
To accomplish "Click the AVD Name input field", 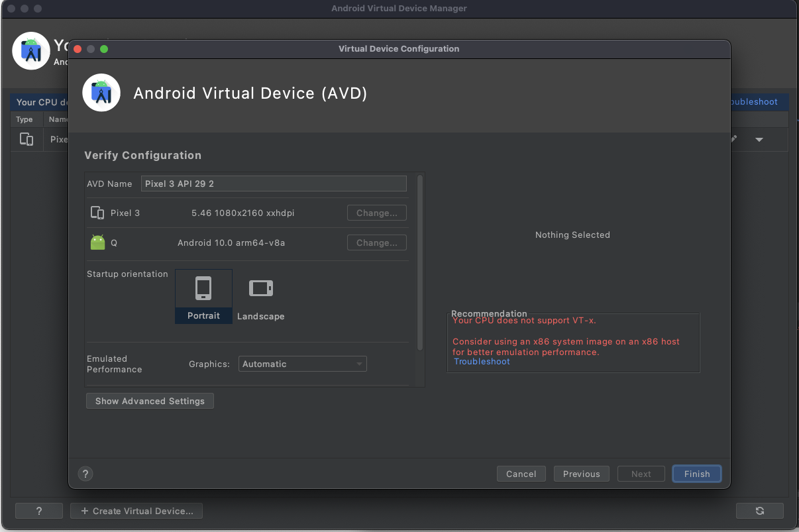I will click(x=274, y=184).
